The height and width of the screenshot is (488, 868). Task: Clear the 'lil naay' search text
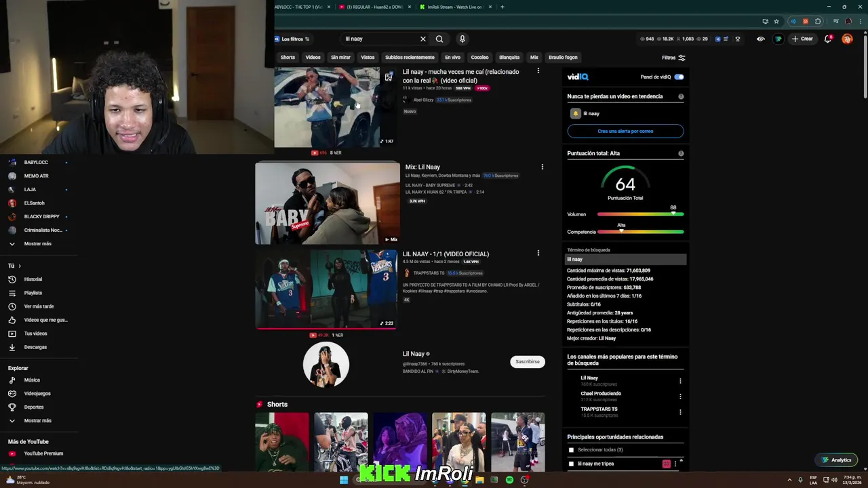point(423,39)
